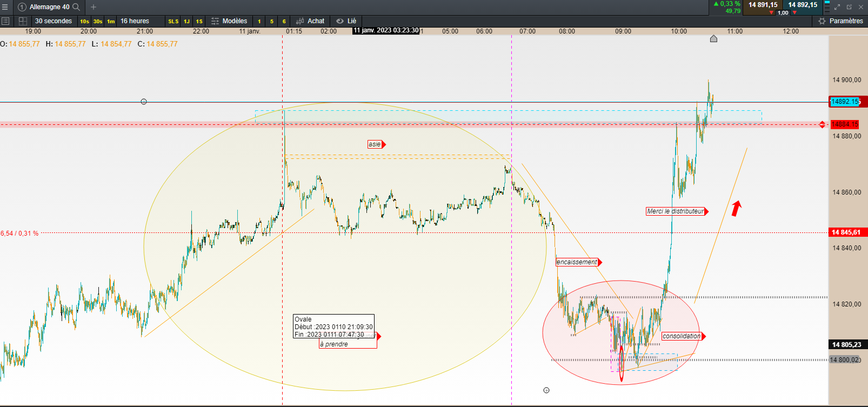Screen dimensions: 868x407
Task: Detach chart into a separate window
Action: tap(849, 7)
